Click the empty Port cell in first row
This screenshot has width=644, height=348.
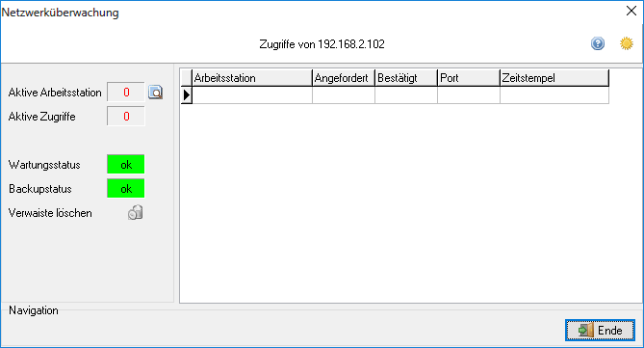469,95
